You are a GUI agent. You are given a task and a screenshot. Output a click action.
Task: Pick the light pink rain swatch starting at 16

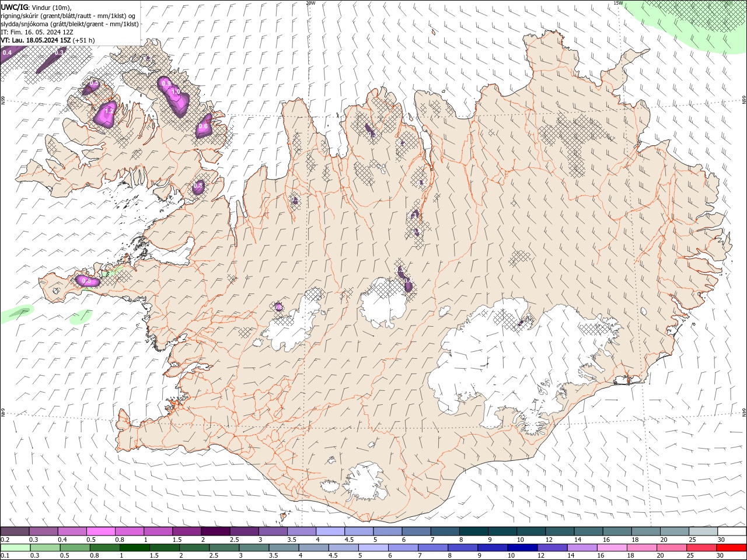pos(613,548)
